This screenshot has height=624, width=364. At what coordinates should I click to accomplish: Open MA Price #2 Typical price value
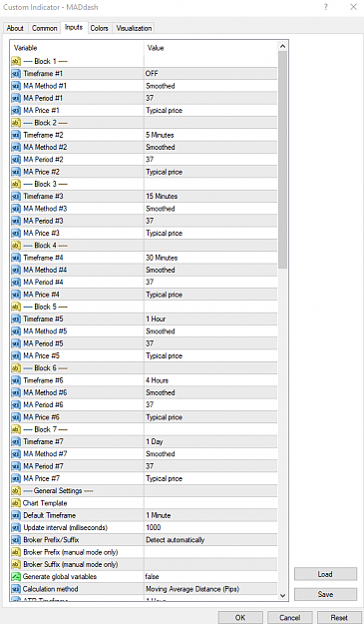210,172
